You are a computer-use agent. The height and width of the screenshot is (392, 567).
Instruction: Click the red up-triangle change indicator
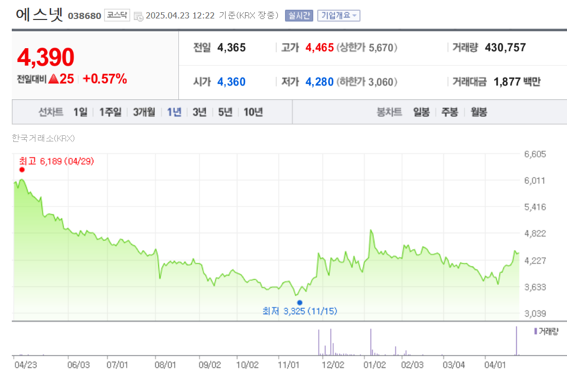53,79
